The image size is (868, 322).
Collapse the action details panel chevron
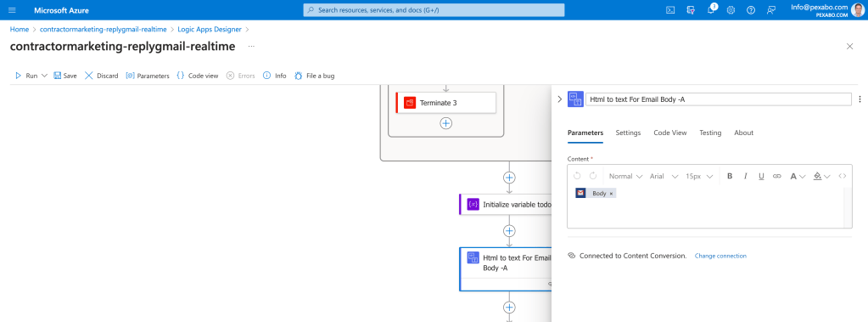[559, 99]
